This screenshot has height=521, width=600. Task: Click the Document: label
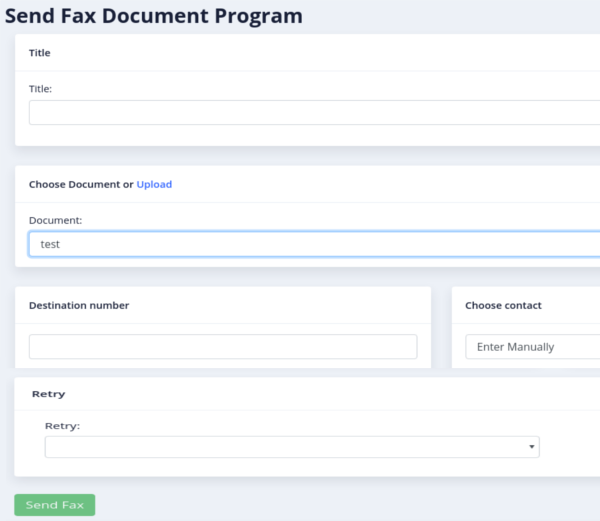[x=55, y=220]
